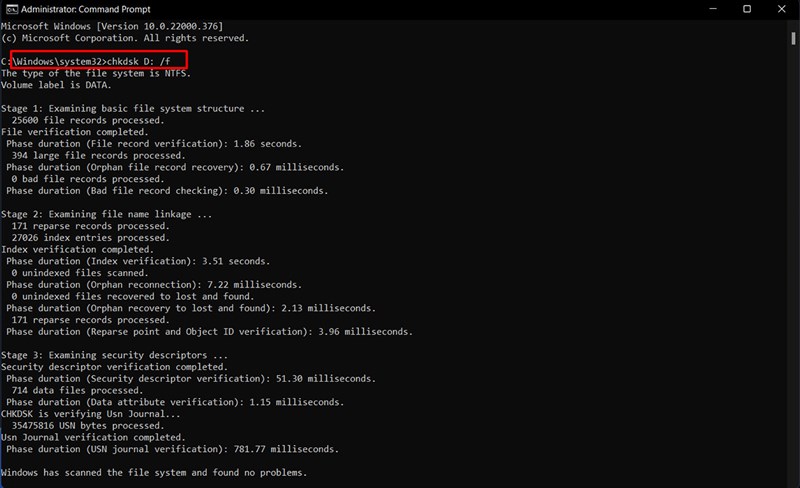
Task: Click the Microsoft Corporation copyright line
Action: click(x=125, y=37)
